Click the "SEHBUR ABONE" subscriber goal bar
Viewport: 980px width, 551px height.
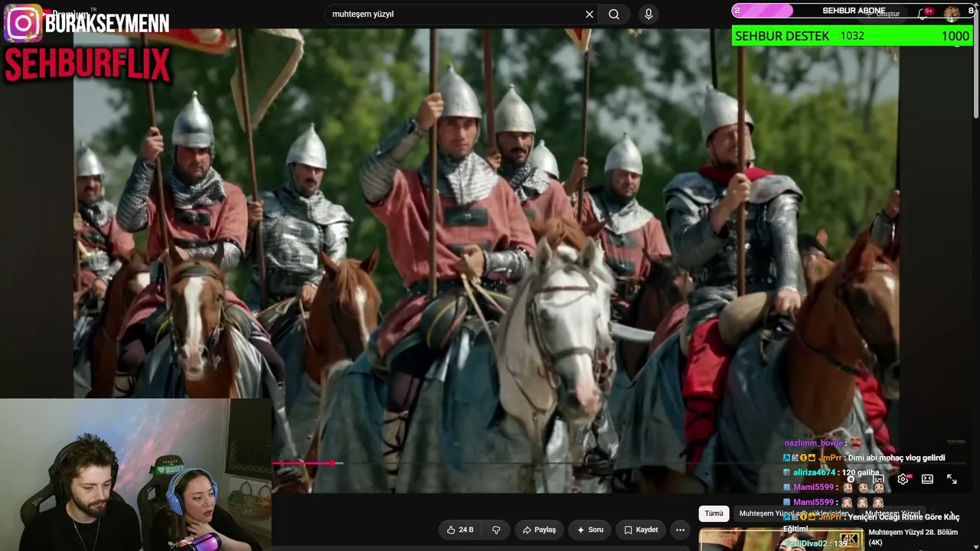click(852, 11)
